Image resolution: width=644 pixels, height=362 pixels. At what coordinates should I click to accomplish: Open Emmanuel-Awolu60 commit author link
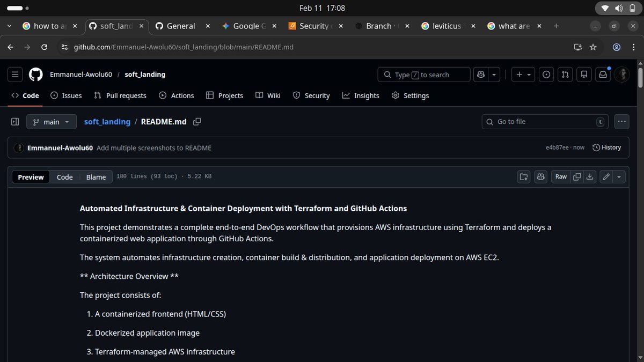61,147
